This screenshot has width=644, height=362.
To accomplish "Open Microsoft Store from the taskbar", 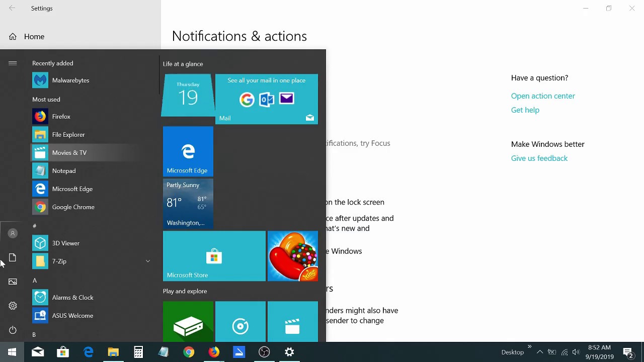I will pos(63,352).
